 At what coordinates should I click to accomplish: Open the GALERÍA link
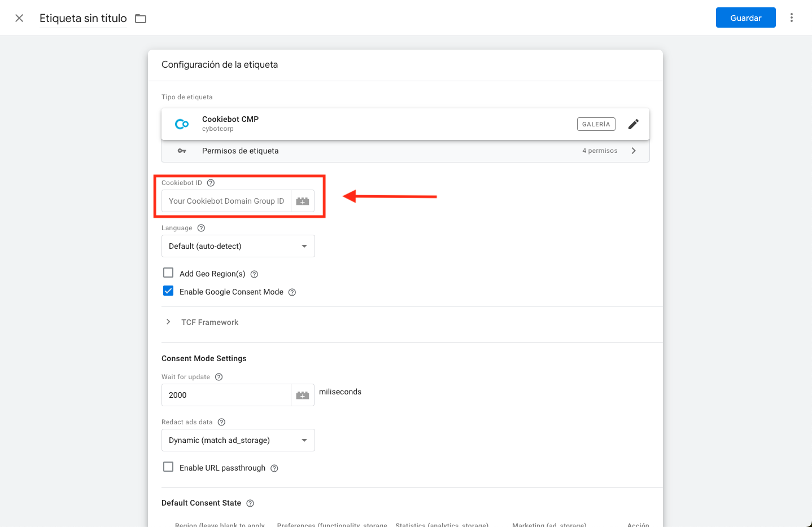coord(596,124)
